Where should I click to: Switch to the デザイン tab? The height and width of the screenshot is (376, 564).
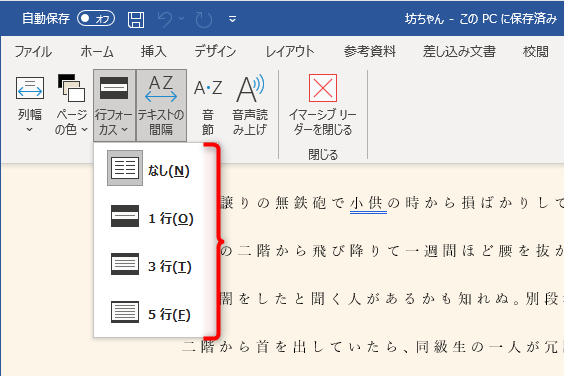(215, 52)
